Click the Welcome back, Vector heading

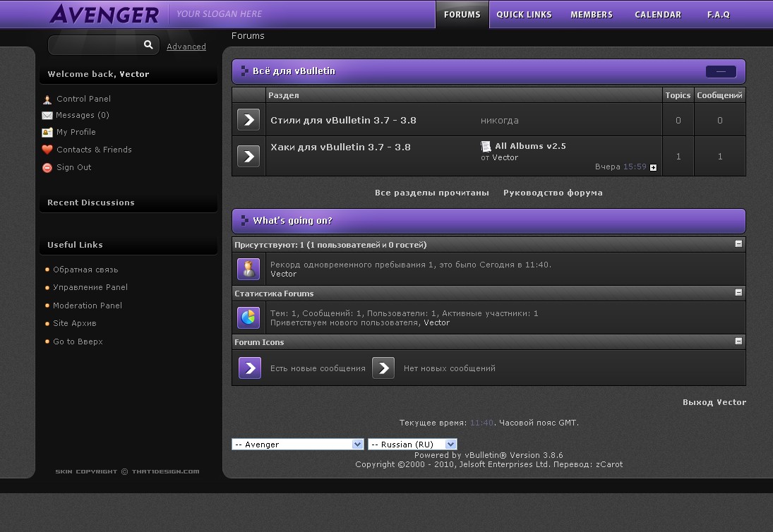coord(98,74)
